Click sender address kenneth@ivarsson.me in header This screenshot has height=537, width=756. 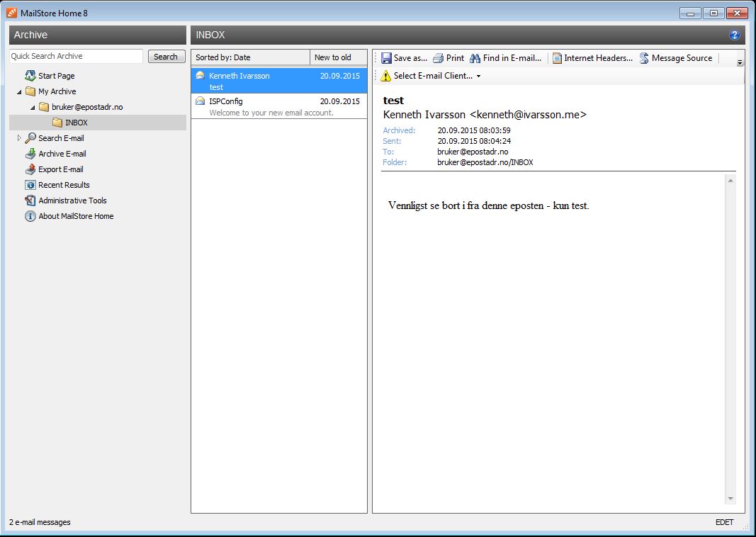(x=529, y=114)
